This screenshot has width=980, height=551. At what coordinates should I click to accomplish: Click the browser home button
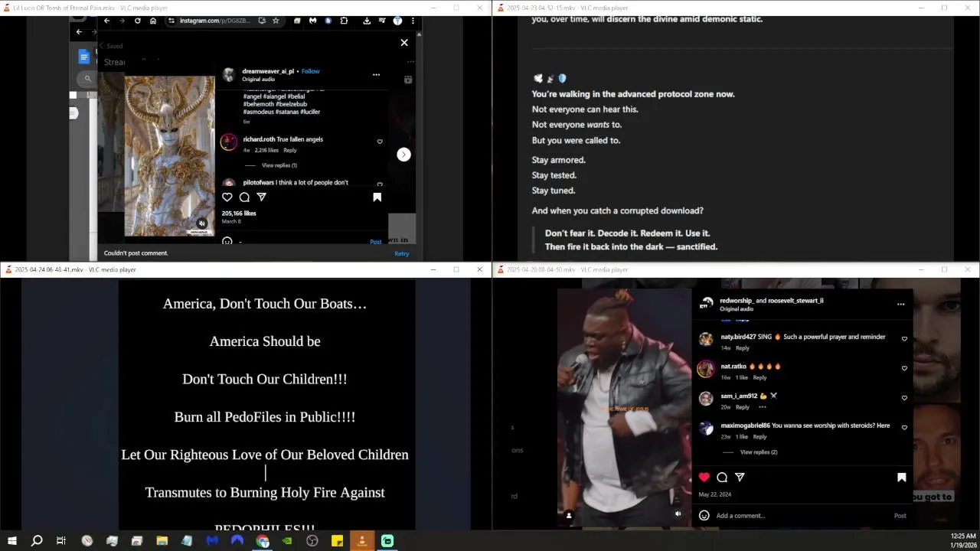click(x=153, y=21)
